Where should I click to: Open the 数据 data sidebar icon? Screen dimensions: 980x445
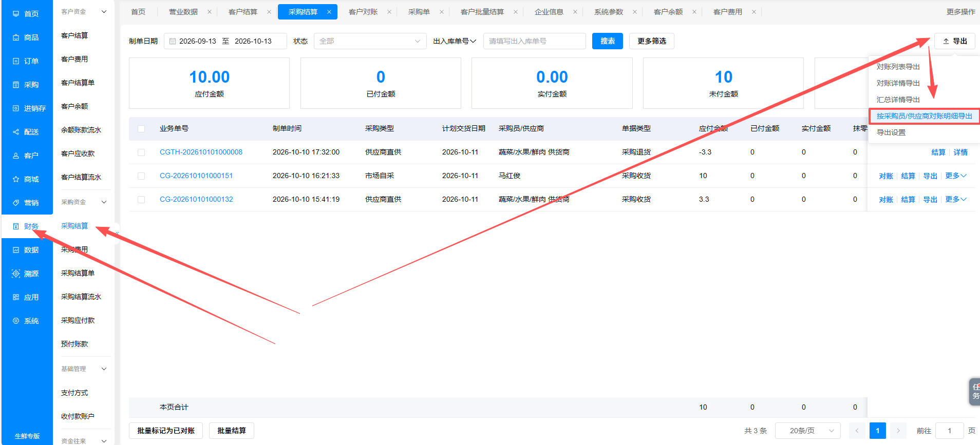tap(16, 250)
